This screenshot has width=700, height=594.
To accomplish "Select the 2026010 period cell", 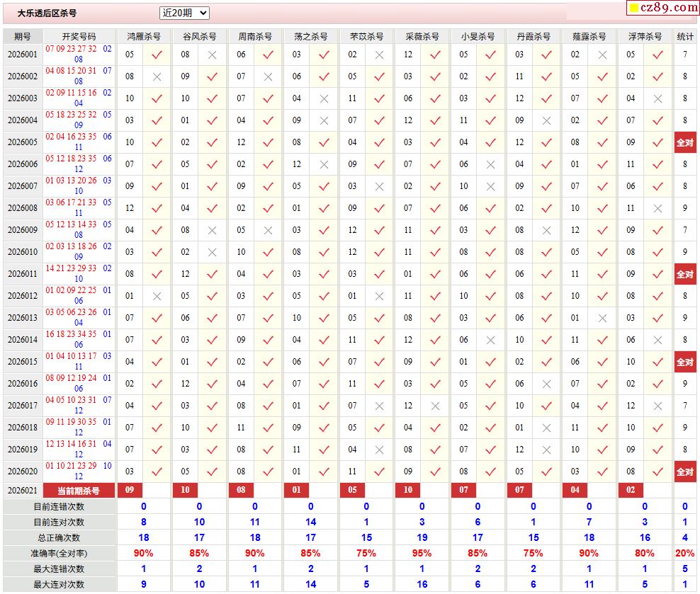I will [23, 252].
